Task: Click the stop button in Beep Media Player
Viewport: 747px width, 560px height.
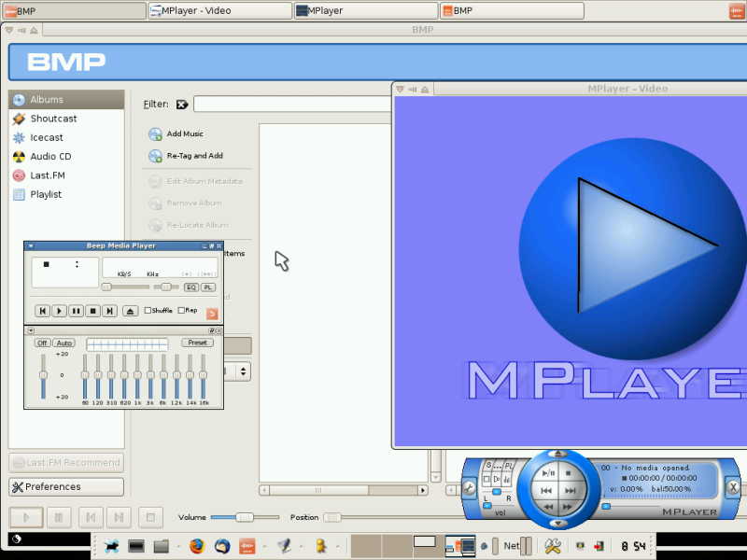Action: [x=92, y=311]
